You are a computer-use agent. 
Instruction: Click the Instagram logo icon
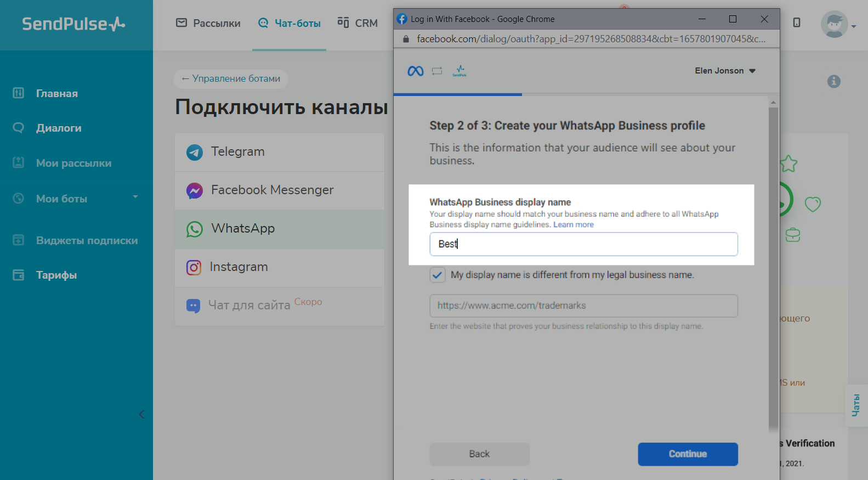click(194, 267)
